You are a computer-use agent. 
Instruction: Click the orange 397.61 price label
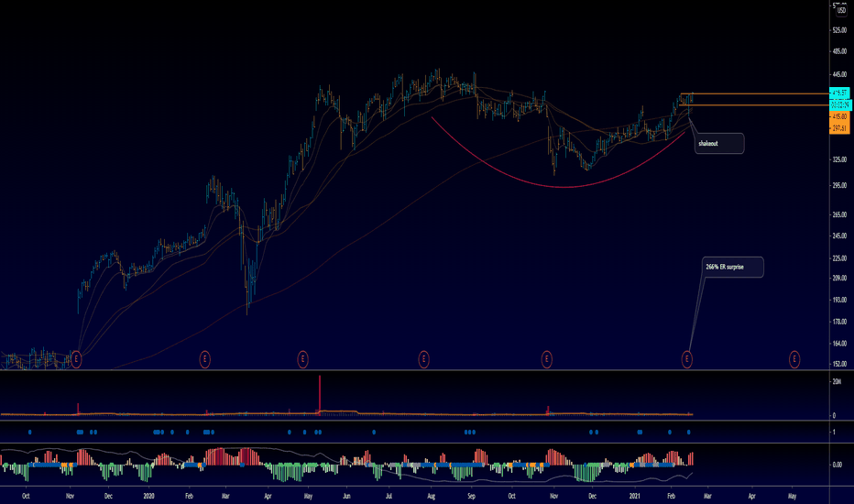(839, 128)
